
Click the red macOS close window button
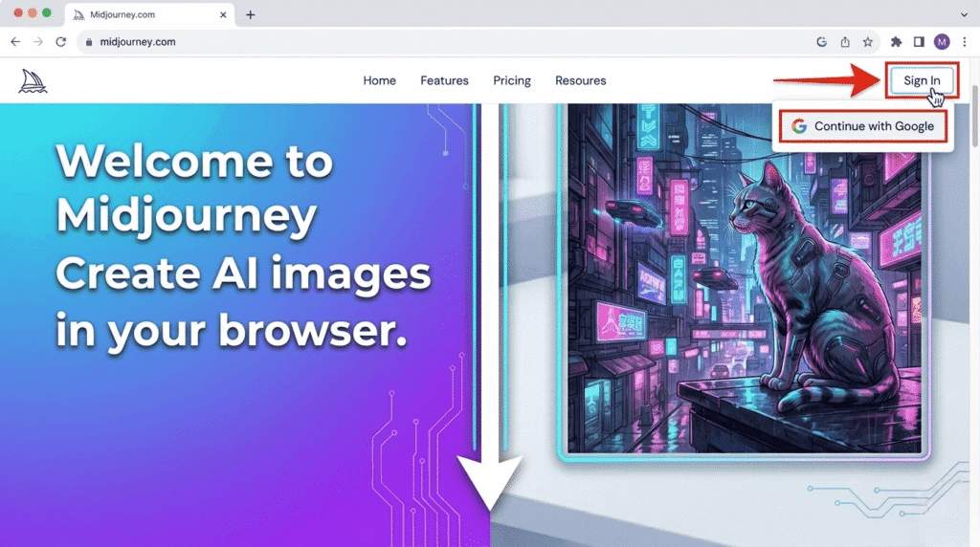[18, 13]
